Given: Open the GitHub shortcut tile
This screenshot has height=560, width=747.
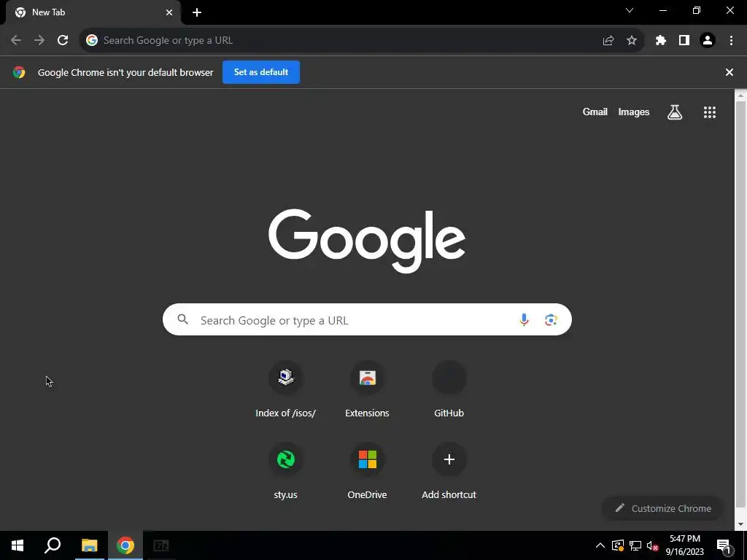Looking at the screenshot, I should [x=449, y=390].
